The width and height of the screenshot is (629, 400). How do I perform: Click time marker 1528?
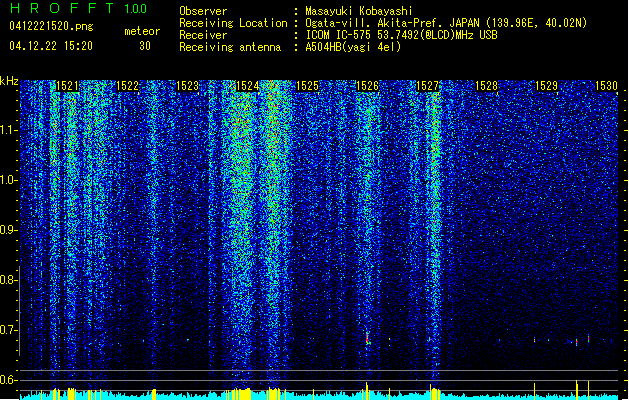pos(487,86)
